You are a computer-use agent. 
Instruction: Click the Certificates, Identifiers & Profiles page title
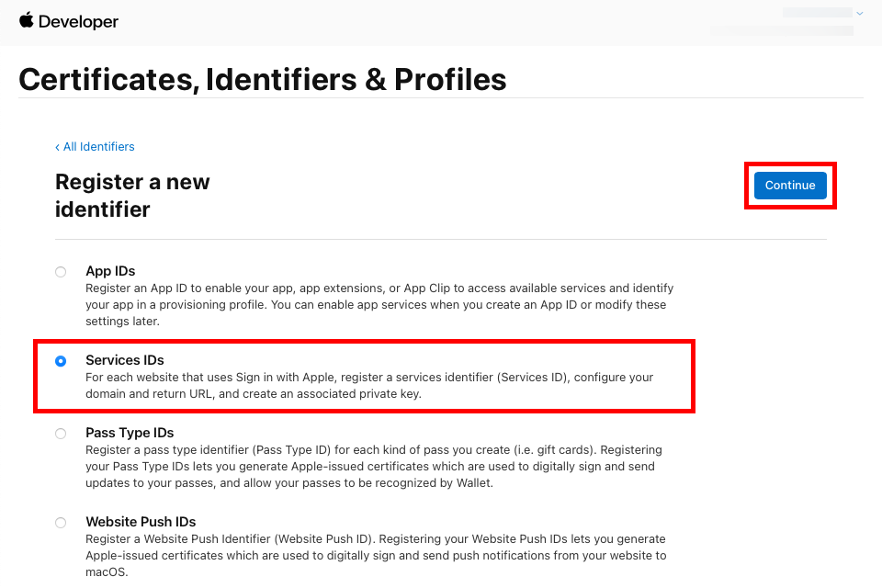tap(263, 79)
